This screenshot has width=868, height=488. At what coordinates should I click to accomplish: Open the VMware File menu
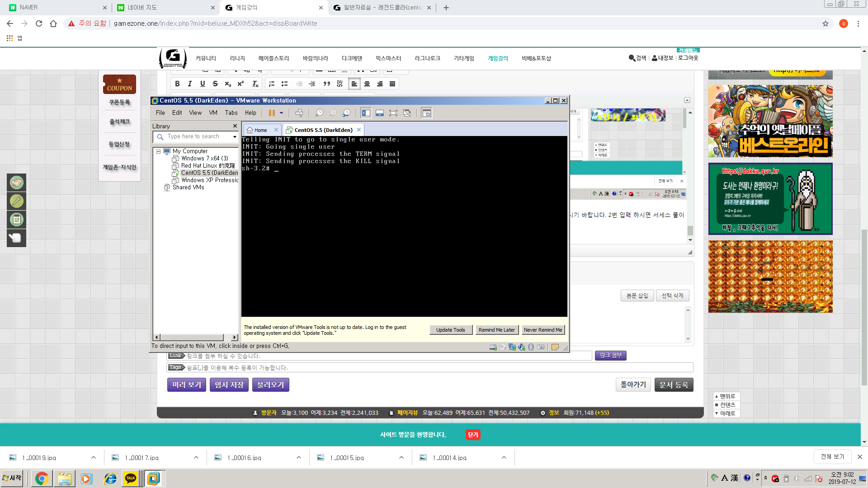[160, 113]
